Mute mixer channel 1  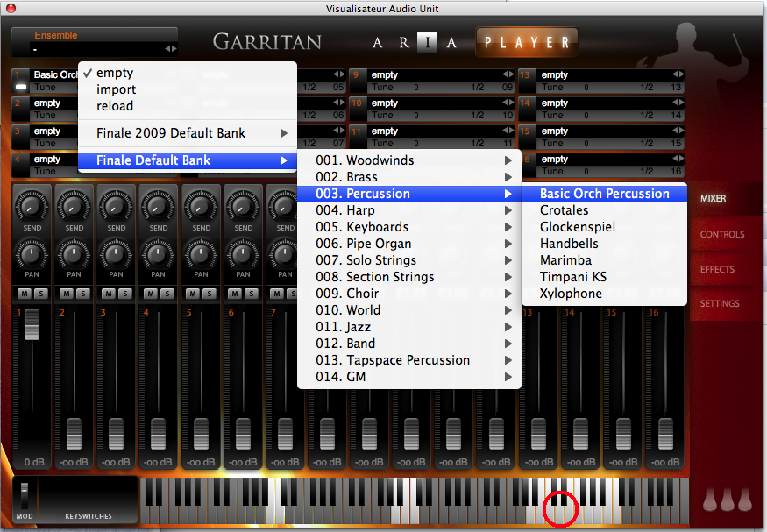coord(25,293)
